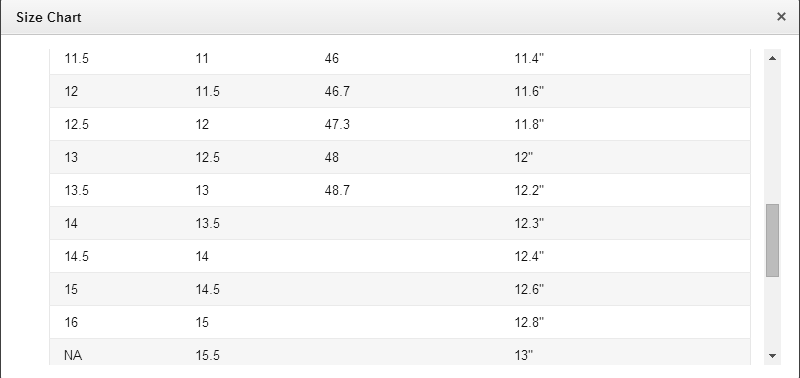The height and width of the screenshot is (378, 800).
Task: Select the row starting with 12.5
Action: coord(400,124)
